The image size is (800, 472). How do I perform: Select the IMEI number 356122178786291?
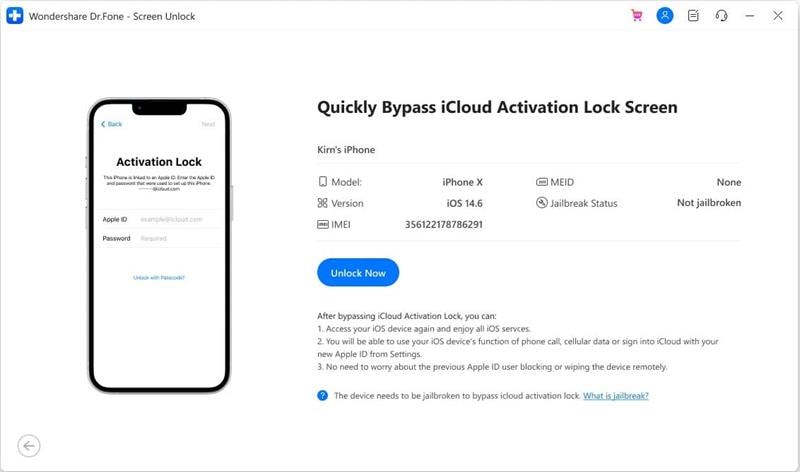click(x=444, y=224)
